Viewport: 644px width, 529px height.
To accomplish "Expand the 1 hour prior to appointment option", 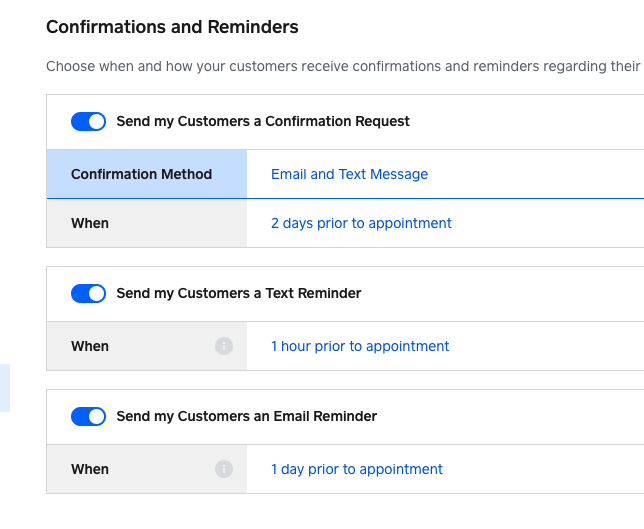I will pos(360,346).
